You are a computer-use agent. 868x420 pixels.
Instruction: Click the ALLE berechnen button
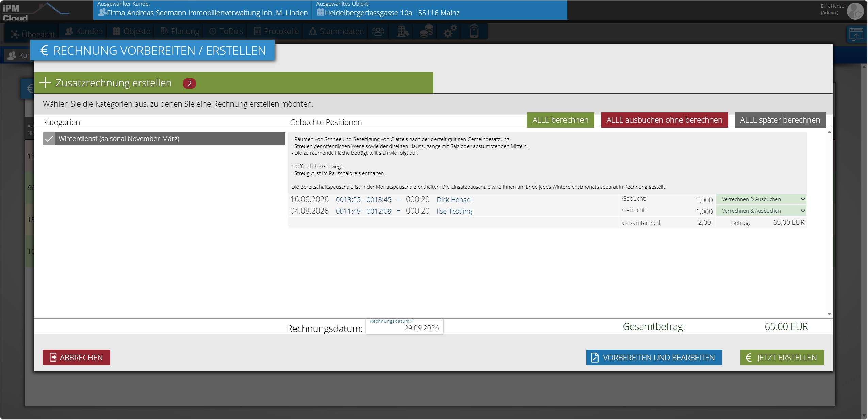pos(560,120)
